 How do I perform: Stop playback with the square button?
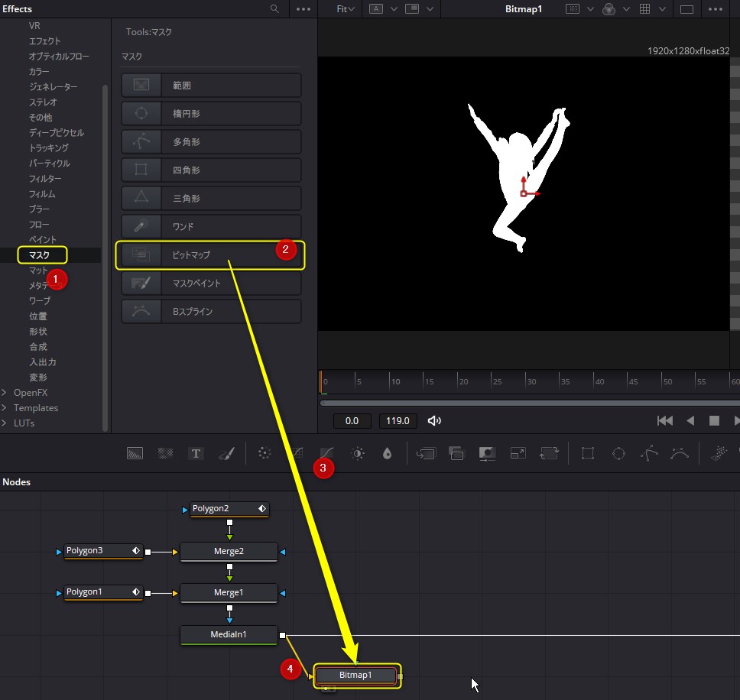[715, 421]
